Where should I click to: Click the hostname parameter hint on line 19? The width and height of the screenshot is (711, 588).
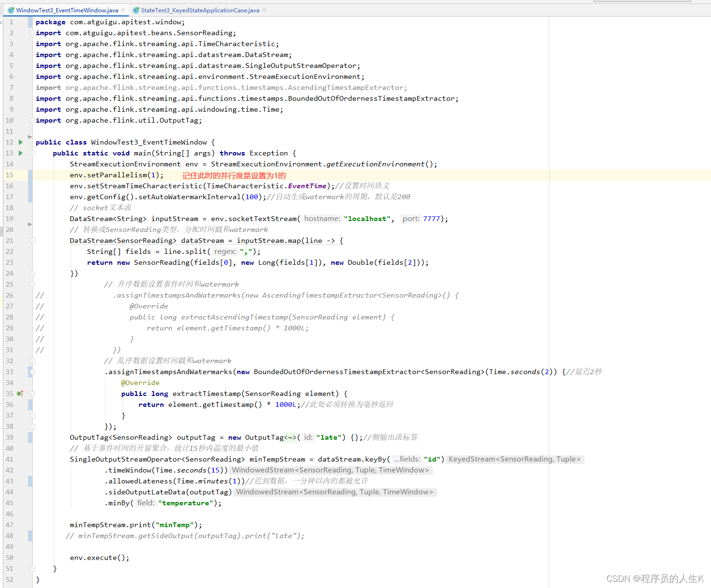[322, 219]
